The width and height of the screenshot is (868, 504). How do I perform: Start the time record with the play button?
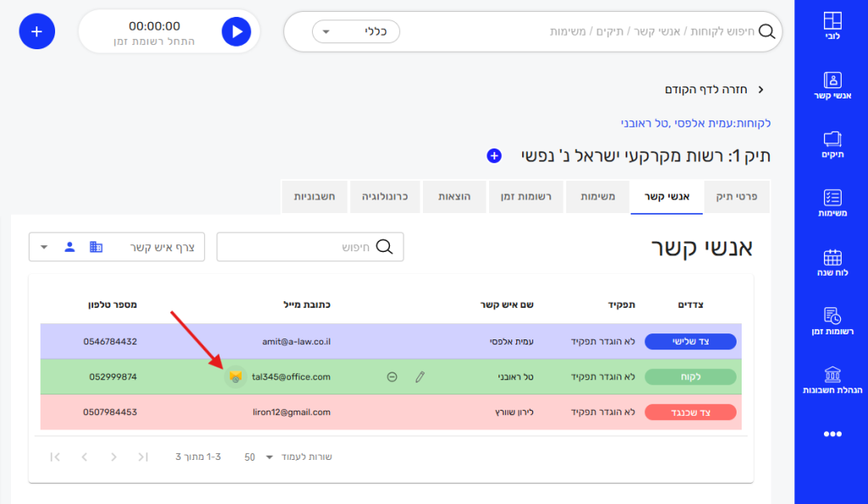236,31
